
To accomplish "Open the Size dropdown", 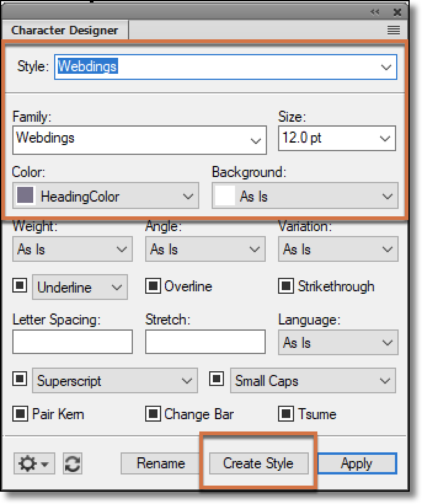I will coord(336,138).
